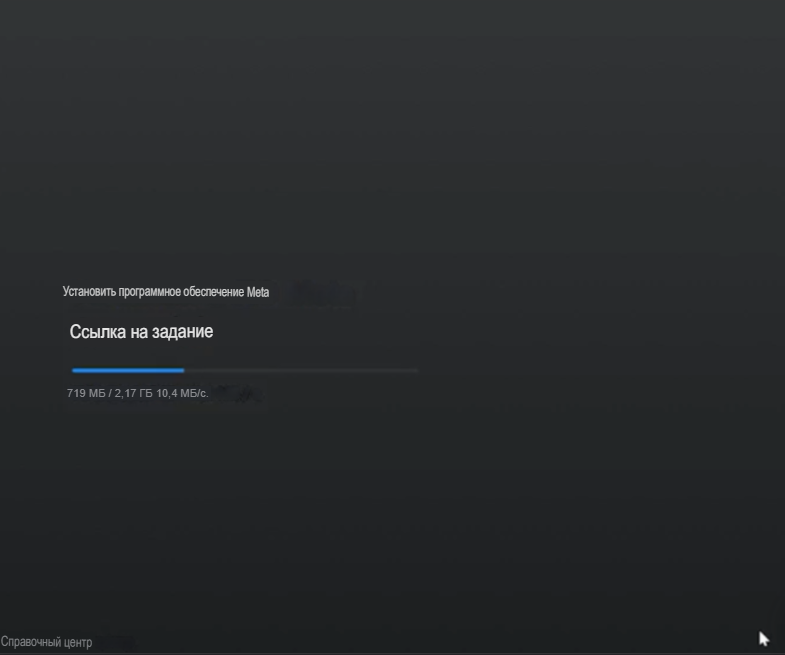The height and width of the screenshot is (655, 785).
Task: Open the Справочный центр link
Action: (47, 642)
